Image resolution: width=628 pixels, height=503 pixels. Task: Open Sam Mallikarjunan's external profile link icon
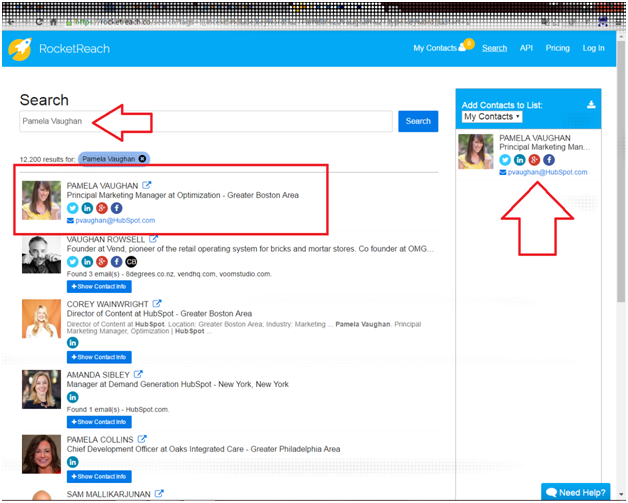coord(159,493)
